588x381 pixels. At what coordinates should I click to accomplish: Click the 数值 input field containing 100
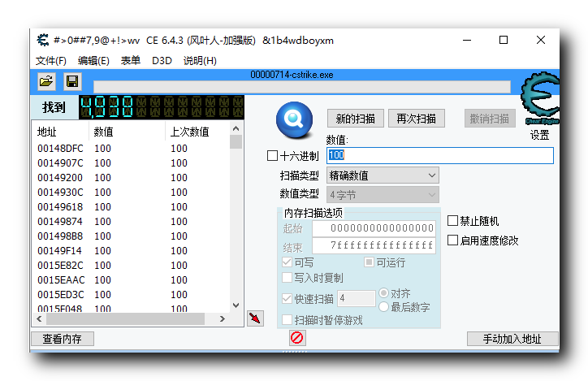click(x=440, y=155)
